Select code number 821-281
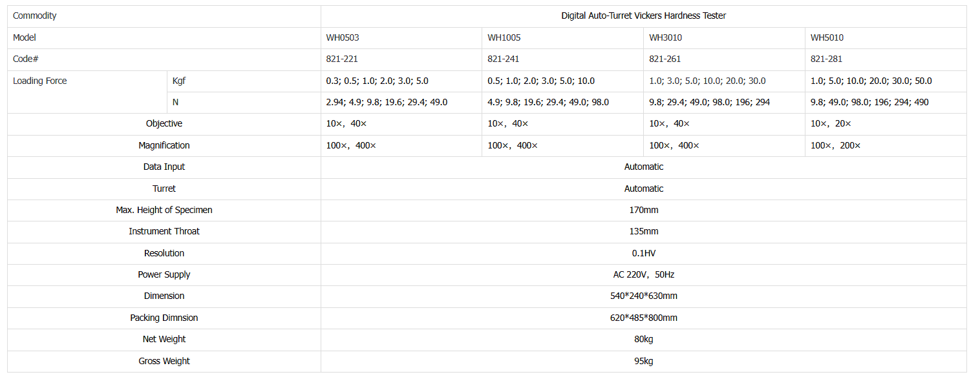This screenshot has height=379, width=980. tap(827, 59)
